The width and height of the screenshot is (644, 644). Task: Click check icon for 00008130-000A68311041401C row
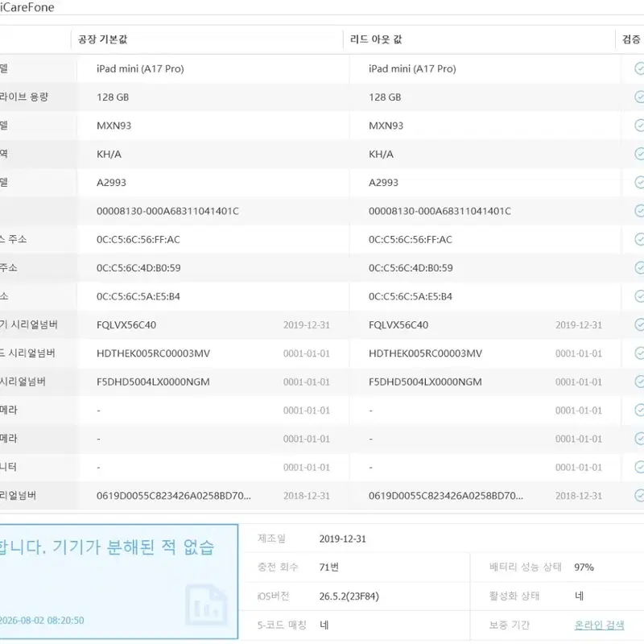coord(639,211)
